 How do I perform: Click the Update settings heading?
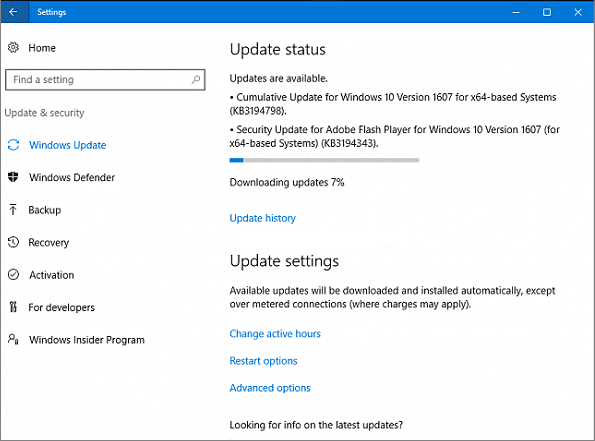pos(284,261)
